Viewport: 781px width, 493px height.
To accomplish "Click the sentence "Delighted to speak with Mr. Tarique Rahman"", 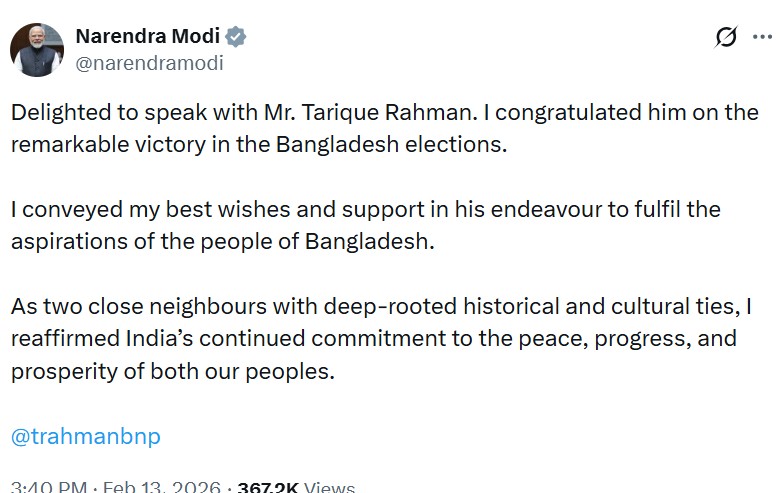I will point(244,112).
